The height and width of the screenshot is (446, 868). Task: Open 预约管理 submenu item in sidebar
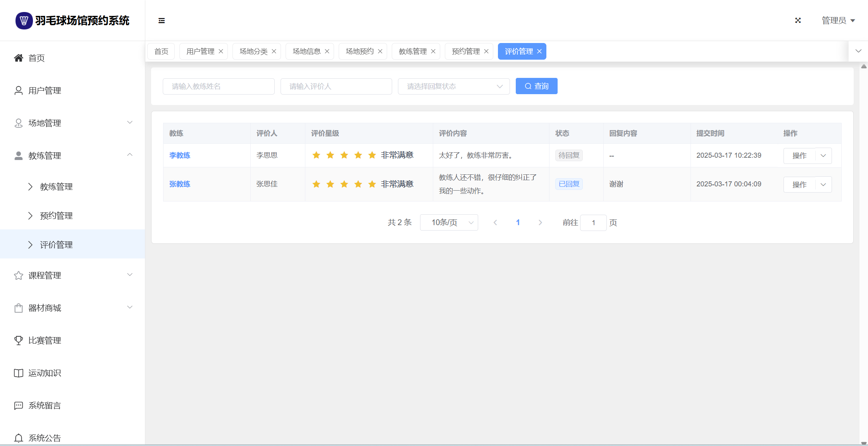[57, 216]
